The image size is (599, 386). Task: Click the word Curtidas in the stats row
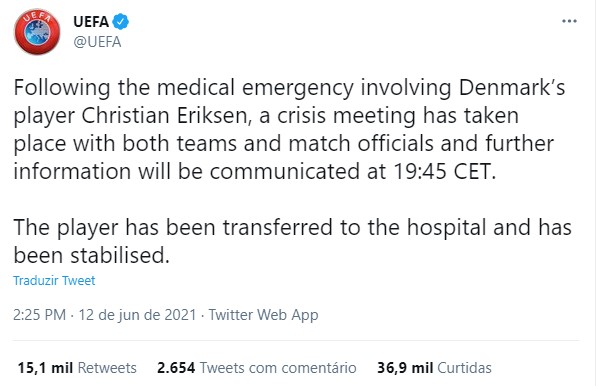[465, 368]
